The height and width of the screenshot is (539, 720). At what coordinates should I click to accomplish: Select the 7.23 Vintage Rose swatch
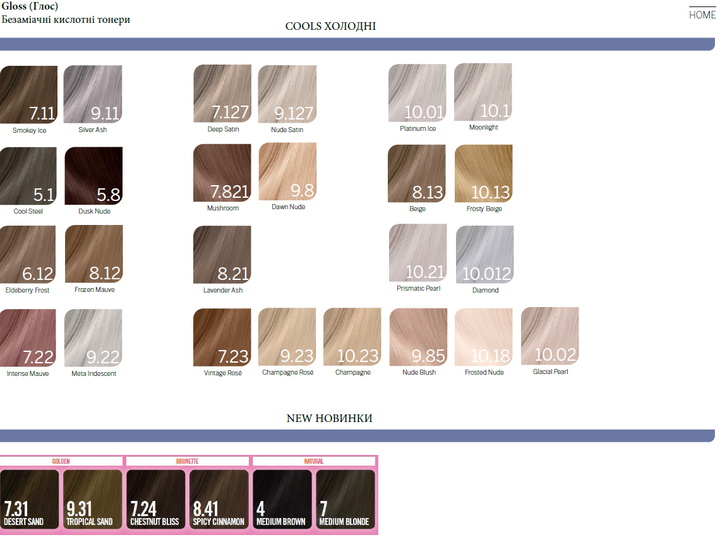pyautogui.click(x=222, y=337)
